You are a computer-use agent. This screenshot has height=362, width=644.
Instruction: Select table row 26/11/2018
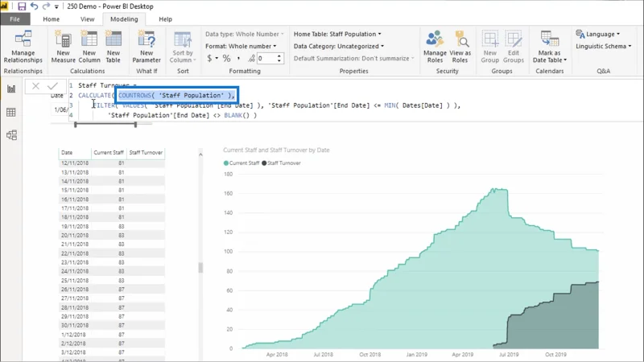point(112,289)
